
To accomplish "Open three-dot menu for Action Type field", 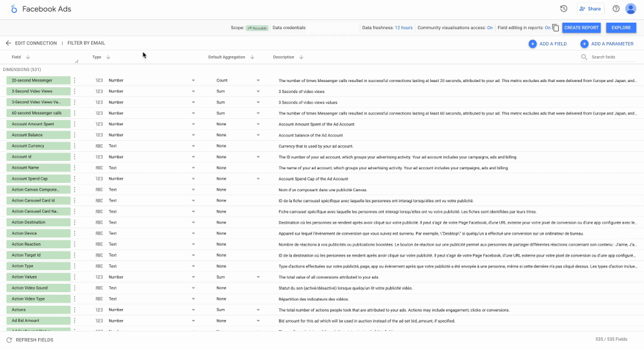I will point(74,266).
